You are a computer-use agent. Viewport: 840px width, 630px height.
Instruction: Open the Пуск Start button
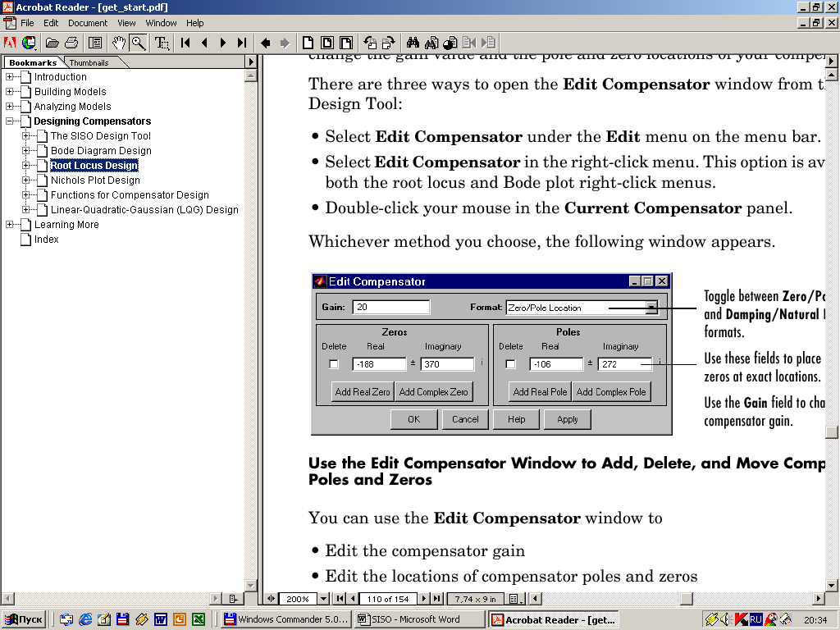click(x=24, y=620)
